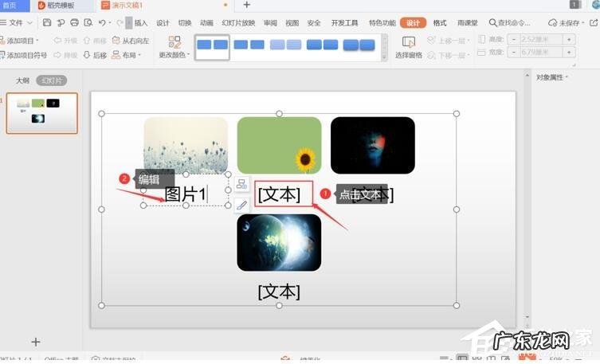Open the 特色功能 tab
Viewport: 600px width, 364px height.
pos(382,23)
